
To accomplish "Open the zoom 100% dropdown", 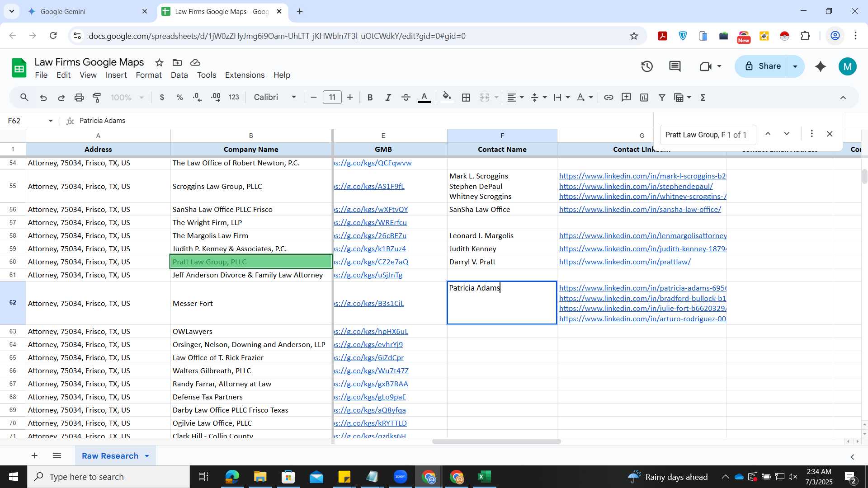I will (127, 97).
